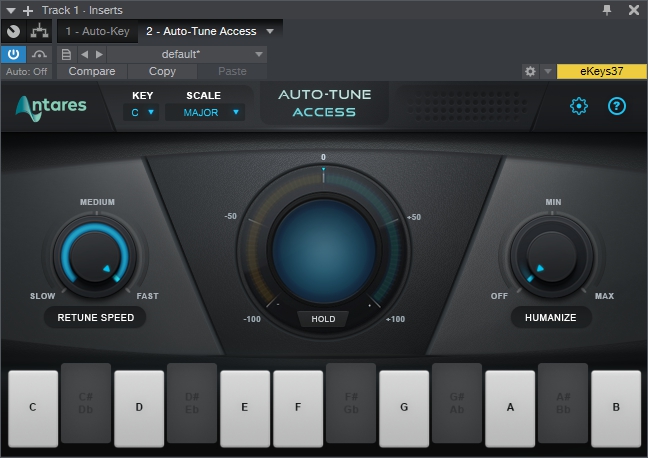
Task: Switch to the 1 - Auto-Key tab
Action: [96, 31]
